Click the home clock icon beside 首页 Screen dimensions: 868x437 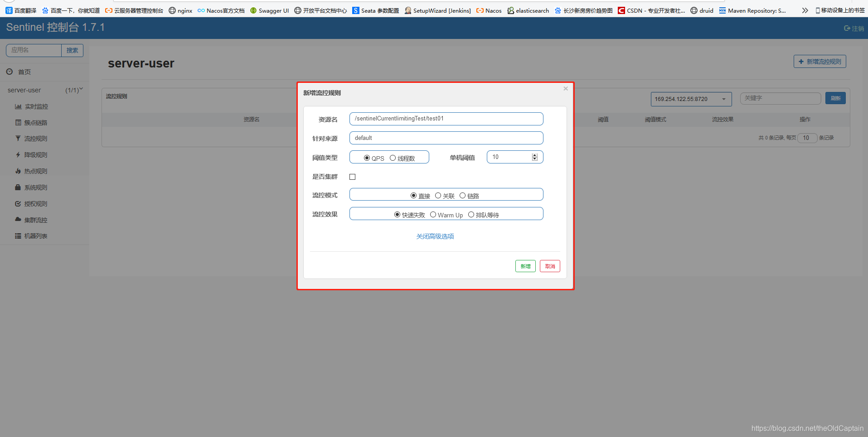10,72
